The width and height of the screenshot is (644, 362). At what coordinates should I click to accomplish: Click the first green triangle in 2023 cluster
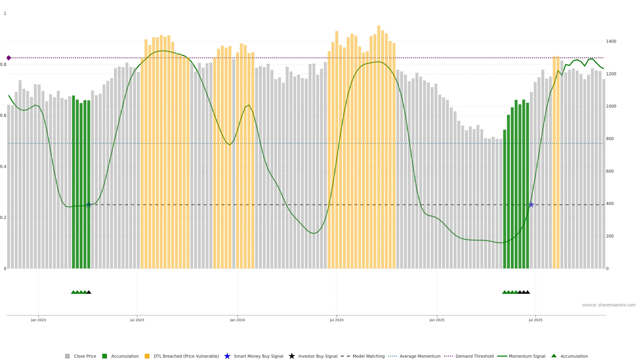tap(73, 292)
